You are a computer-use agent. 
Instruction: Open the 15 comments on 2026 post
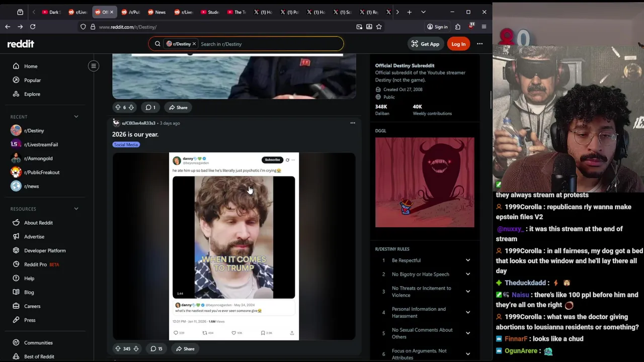(157, 348)
